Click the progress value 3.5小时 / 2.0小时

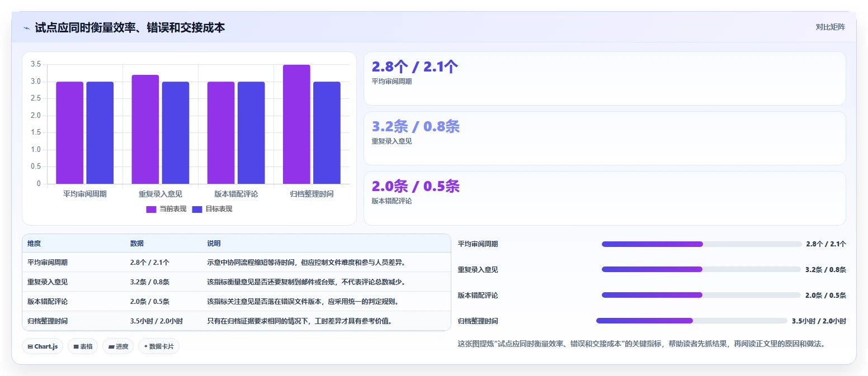(x=819, y=321)
